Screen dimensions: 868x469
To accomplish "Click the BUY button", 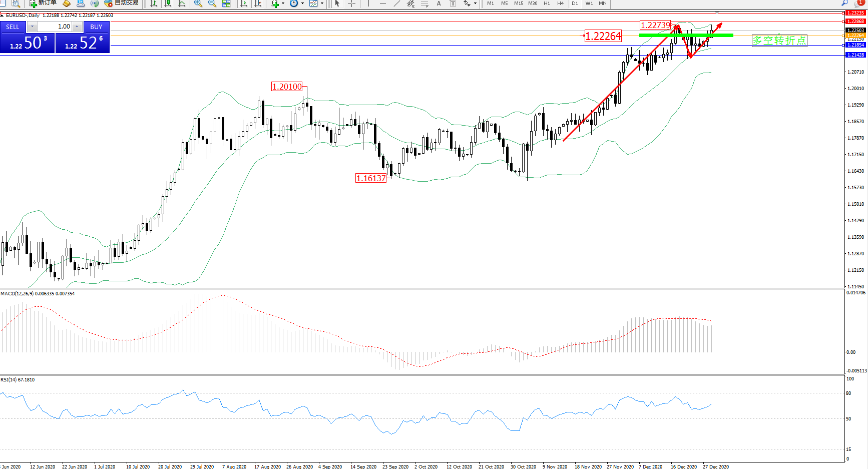I will pos(96,27).
